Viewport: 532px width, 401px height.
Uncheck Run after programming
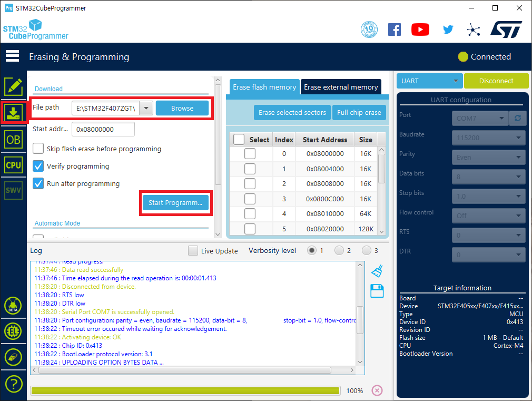coord(38,183)
